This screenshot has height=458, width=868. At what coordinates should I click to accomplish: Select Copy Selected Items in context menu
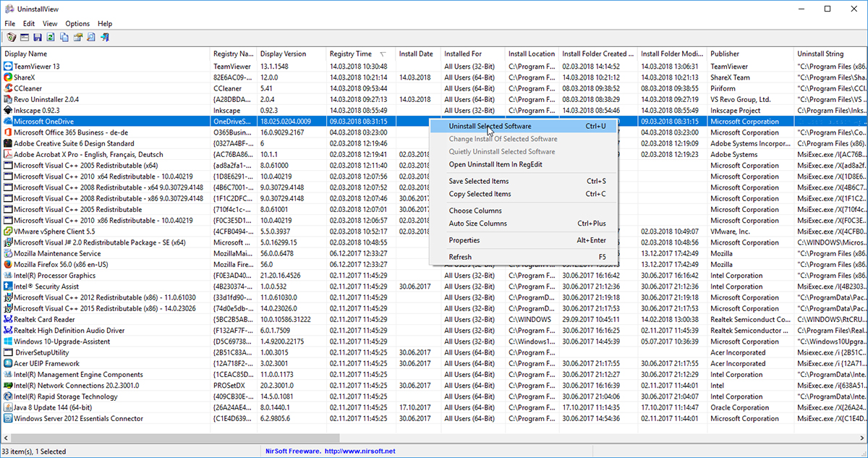(x=524, y=194)
